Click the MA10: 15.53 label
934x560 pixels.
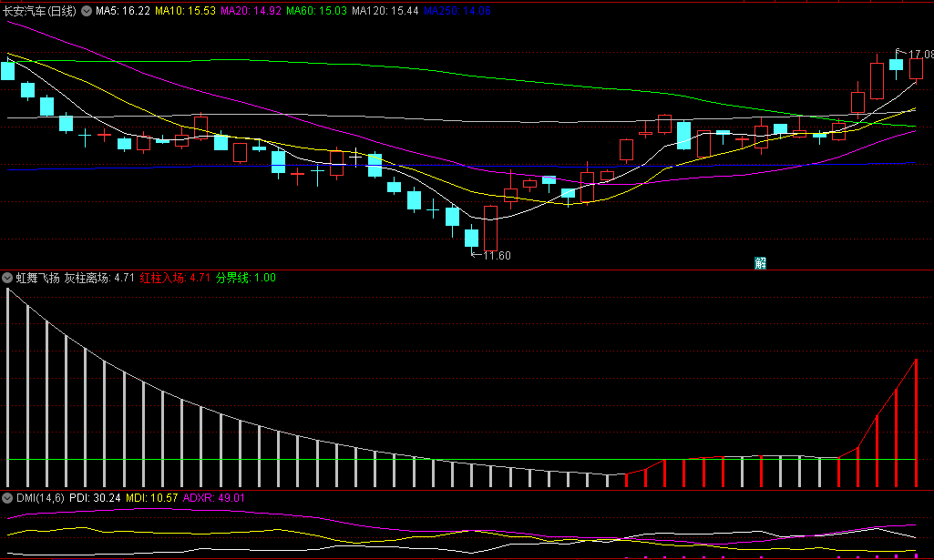[185, 11]
